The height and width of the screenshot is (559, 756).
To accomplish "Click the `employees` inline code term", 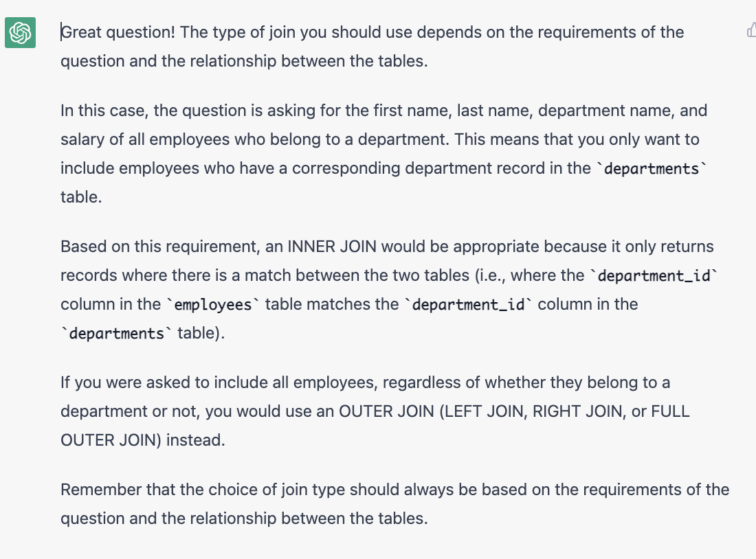I will [214, 304].
